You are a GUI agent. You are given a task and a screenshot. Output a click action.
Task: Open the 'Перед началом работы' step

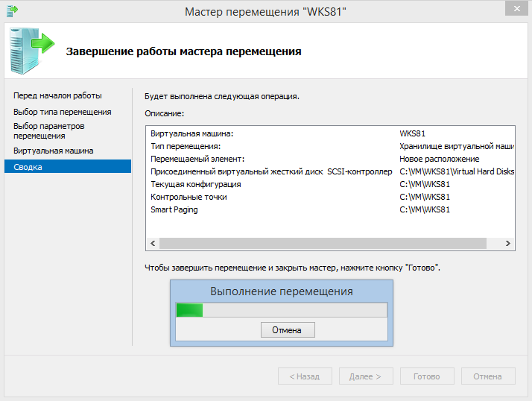tap(57, 95)
